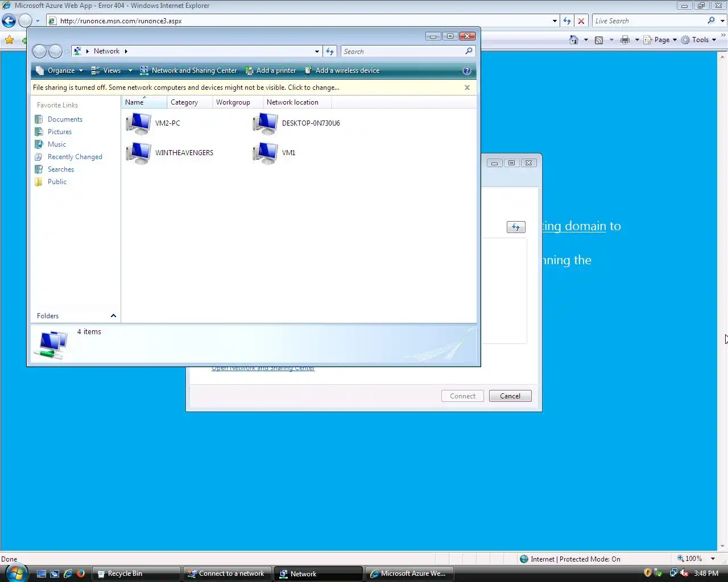
Task: Click the Live Search box
Action: click(x=648, y=21)
